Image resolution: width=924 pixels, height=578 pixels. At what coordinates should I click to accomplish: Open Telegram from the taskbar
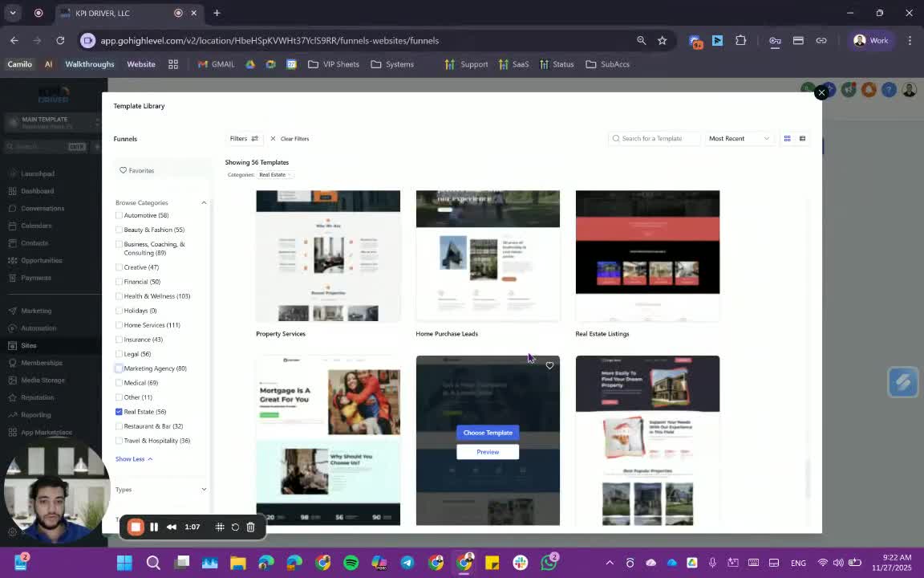(x=407, y=564)
